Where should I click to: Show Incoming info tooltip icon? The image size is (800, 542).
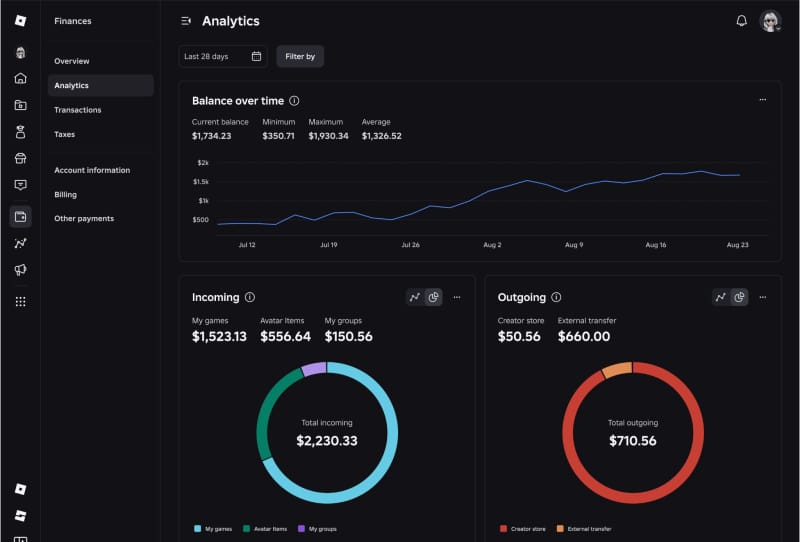pos(250,297)
